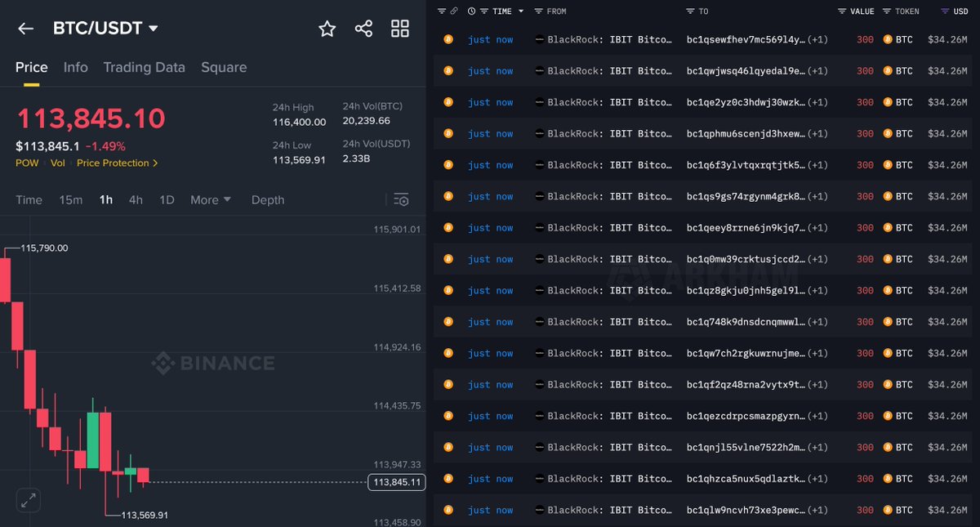
Task: Click the 113,845.11 current price label
Action: pos(398,482)
